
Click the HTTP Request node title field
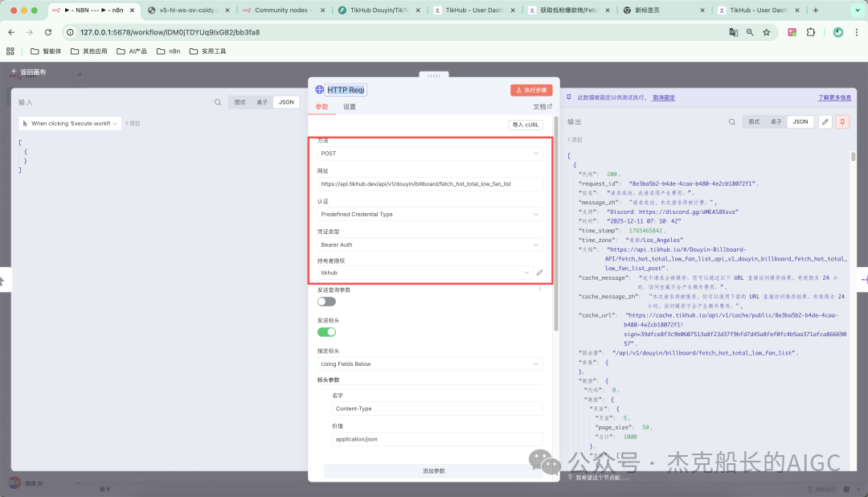pyautogui.click(x=346, y=90)
